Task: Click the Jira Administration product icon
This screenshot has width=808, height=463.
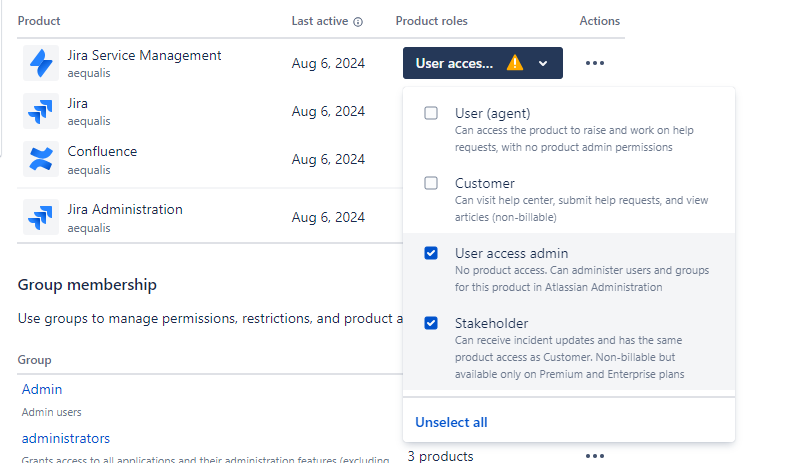Action: coord(41,217)
